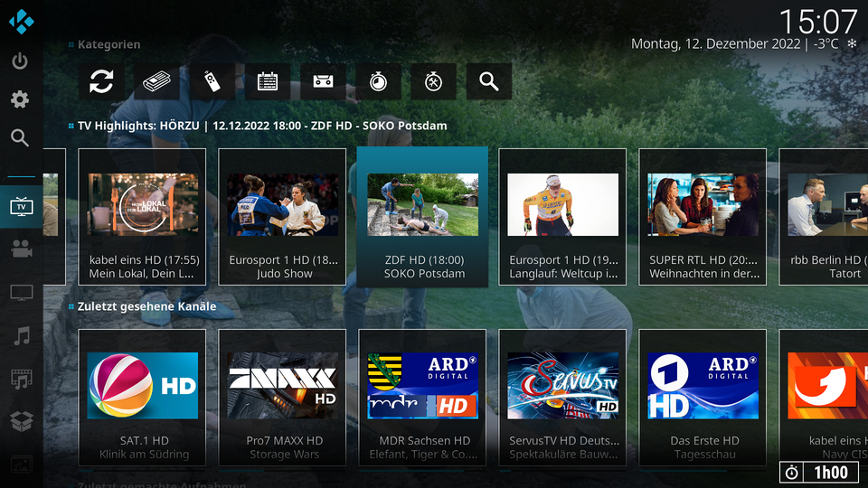
Task: Select Eurosport 1 HD Langlauf Weltcup highlight
Action: click(562, 217)
